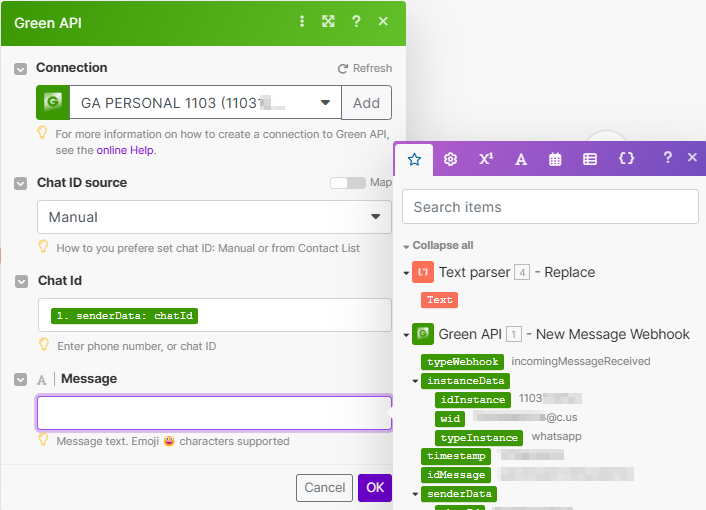Toggle the Message section checkbox

tap(20, 379)
